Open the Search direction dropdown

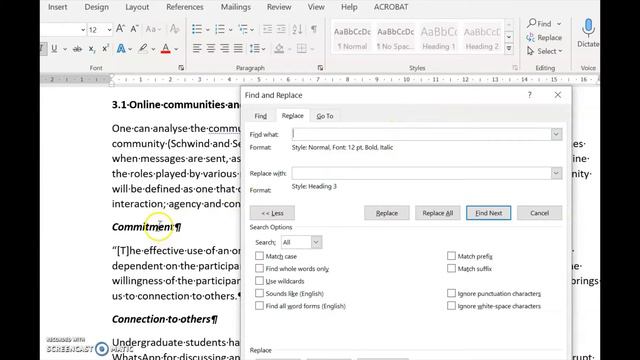316,242
